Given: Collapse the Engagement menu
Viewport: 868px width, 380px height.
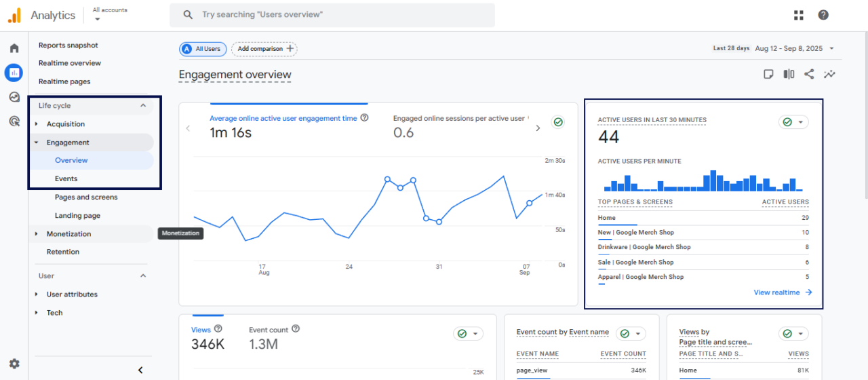Looking at the screenshot, I should [x=37, y=142].
